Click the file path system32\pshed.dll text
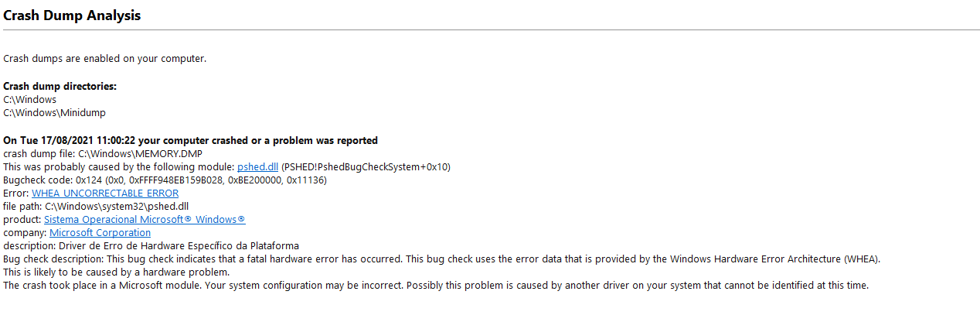 pyautogui.click(x=117, y=207)
